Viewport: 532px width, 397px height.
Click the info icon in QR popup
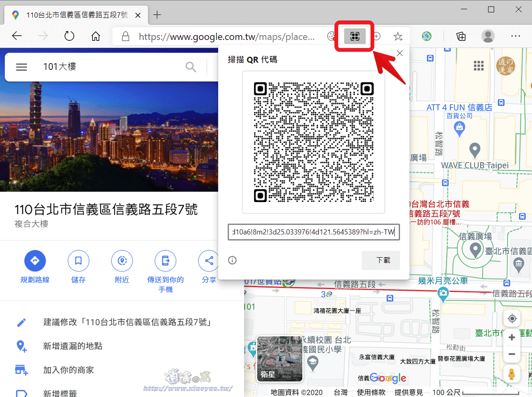click(232, 261)
